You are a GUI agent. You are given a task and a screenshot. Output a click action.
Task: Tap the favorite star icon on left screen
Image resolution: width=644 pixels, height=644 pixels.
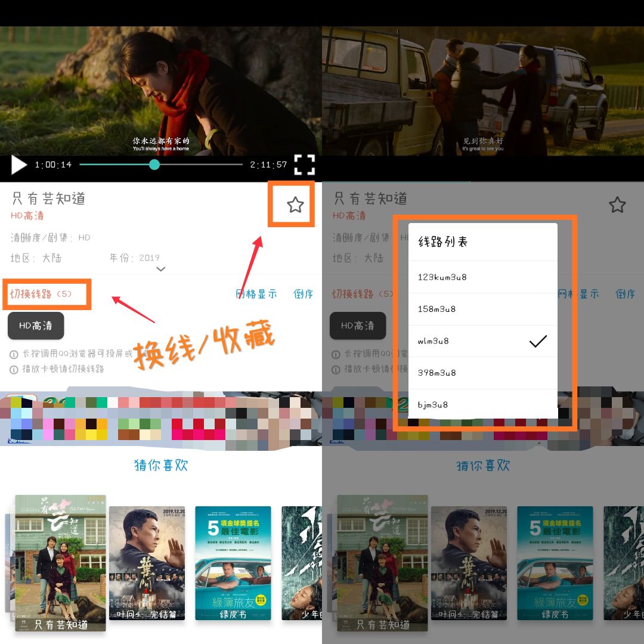pos(295,205)
